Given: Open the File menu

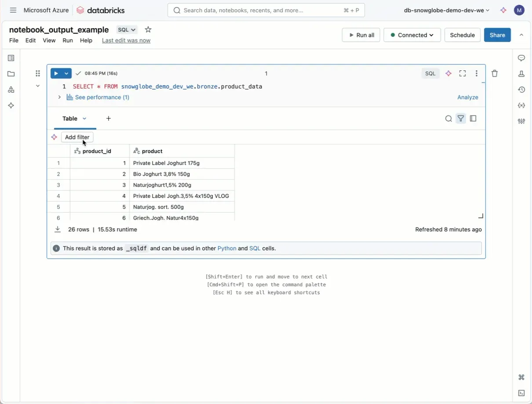Looking at the screenshot, I should tap(14, 40).
